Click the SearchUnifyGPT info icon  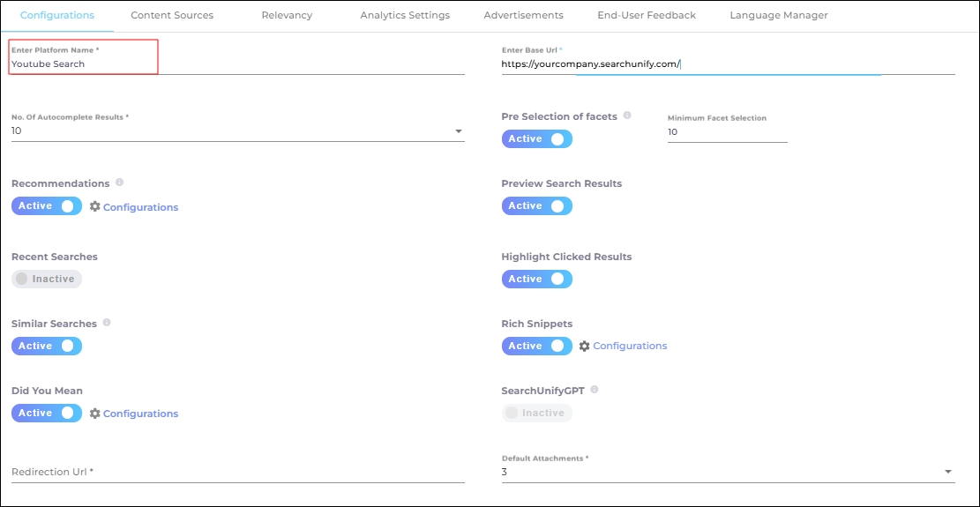(x=595, y=390)
